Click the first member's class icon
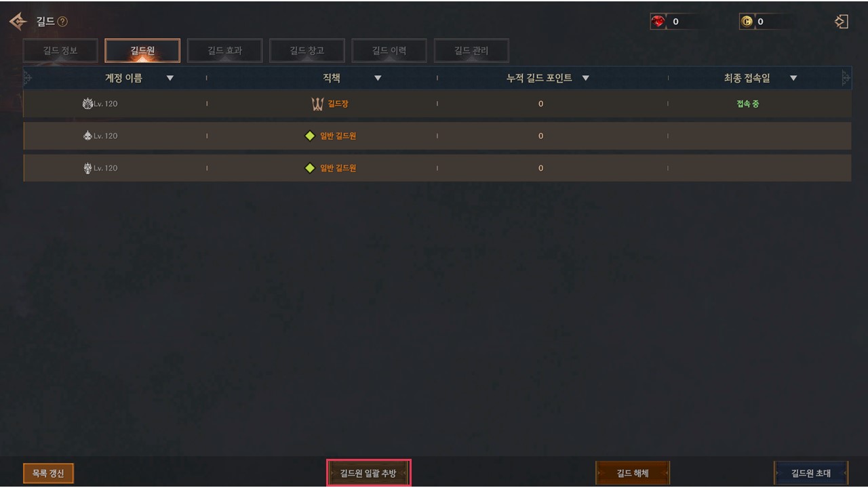This screenshot has width=868, height=488. pos(87,104)
